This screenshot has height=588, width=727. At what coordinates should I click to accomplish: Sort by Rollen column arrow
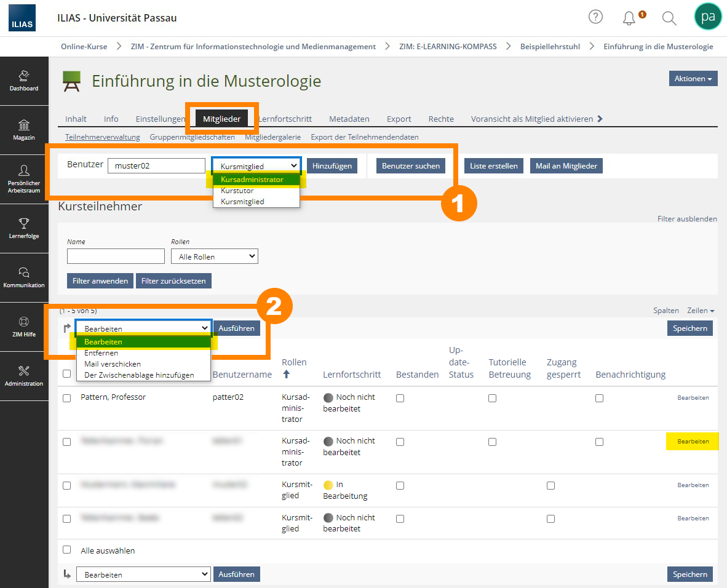click(x=286, y=374)
